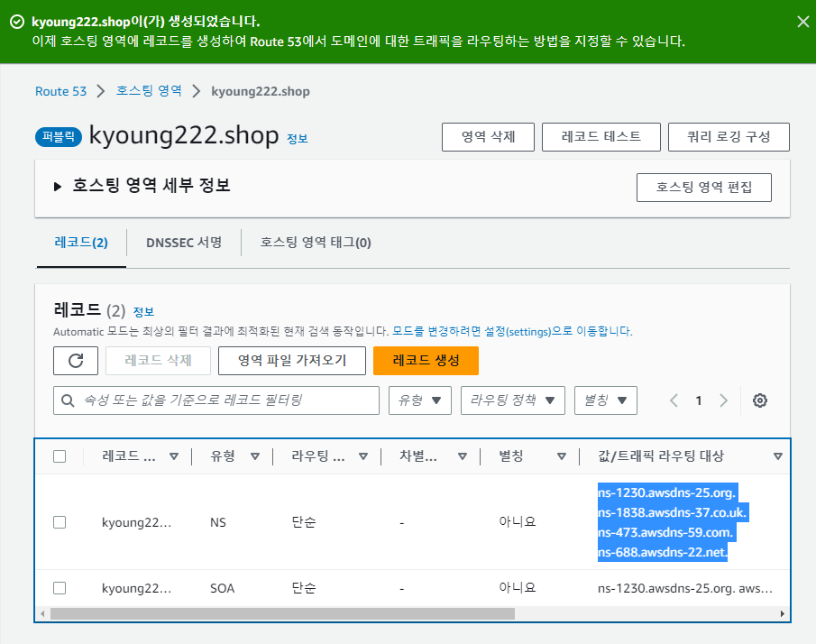Click the success checkmark icon in banner

click(17, 22)
